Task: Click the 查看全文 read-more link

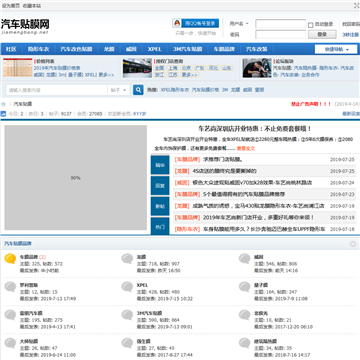Action: coord(246,148)
